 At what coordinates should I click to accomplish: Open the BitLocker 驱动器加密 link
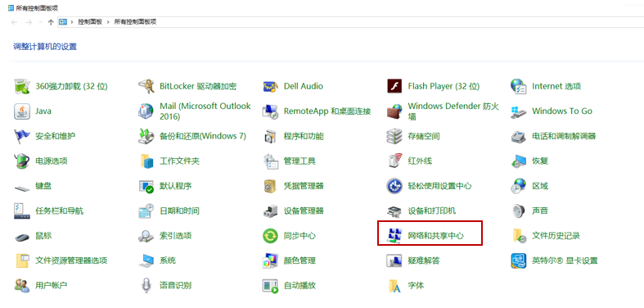(x=198, y=86)
